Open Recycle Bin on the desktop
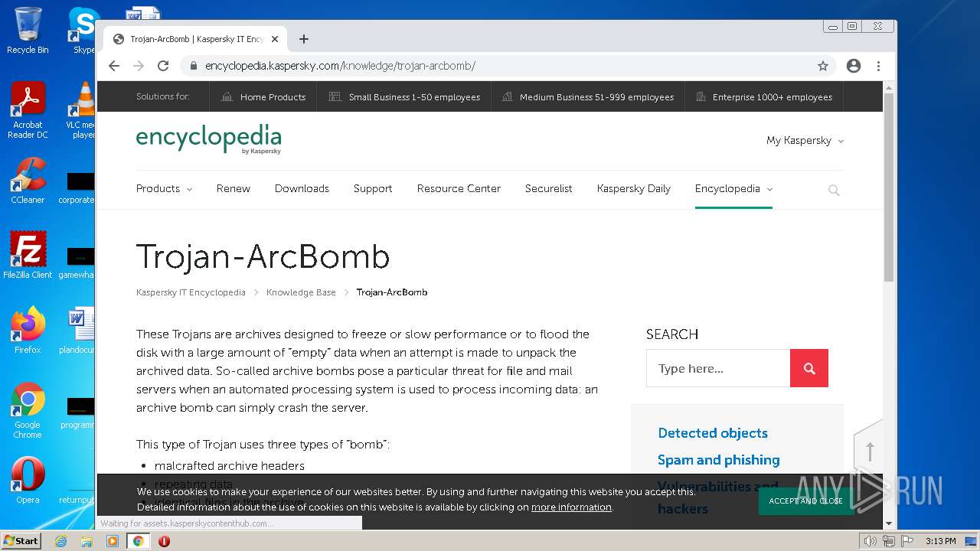Viewport: 980px width, 551px height. (28, 31)
